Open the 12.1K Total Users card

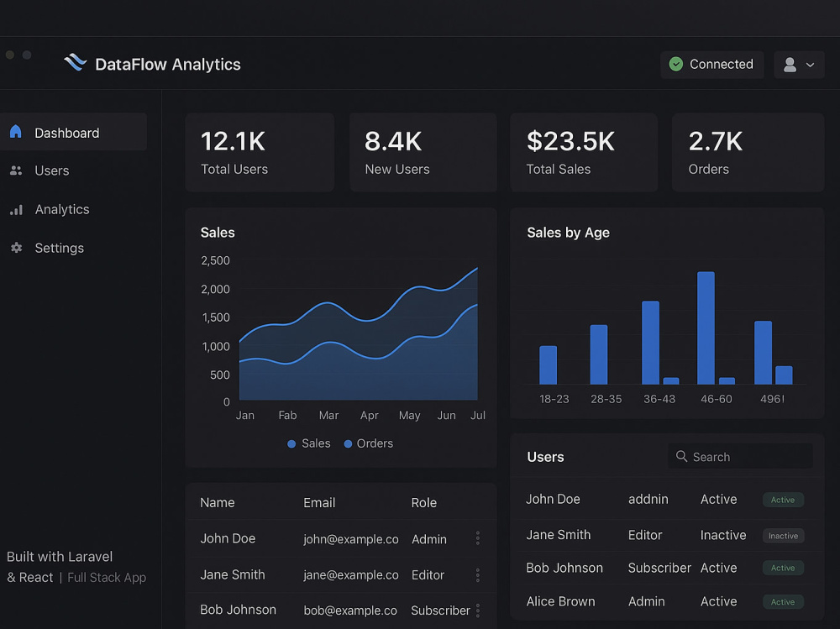260,152
